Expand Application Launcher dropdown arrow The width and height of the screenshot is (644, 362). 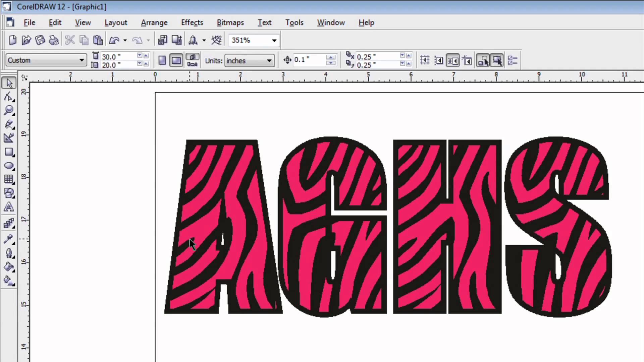pyautogui.click(x=204, y=41)
